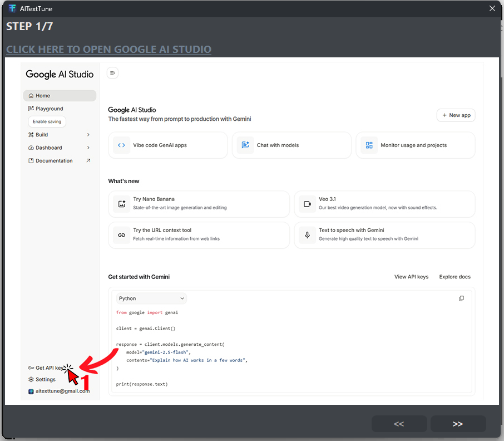Select Home in the sidebar
Screen dimensions: 504x441
(x=60, y=96)
